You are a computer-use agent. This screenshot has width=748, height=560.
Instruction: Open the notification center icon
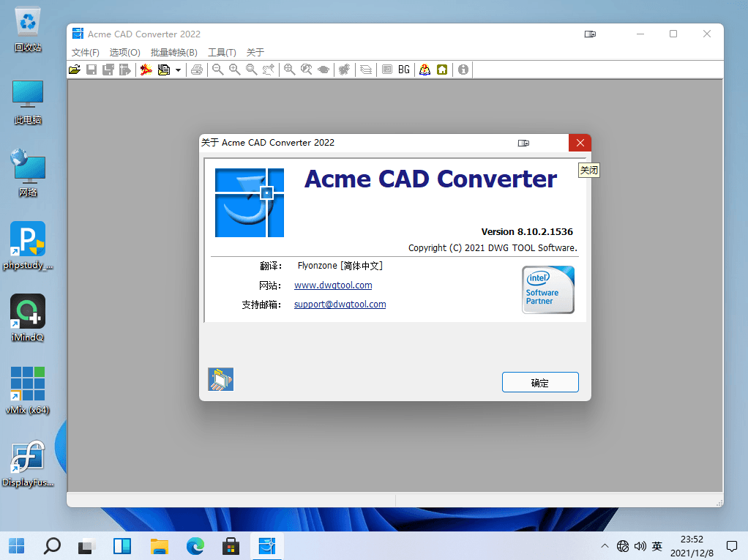point(732,545)
